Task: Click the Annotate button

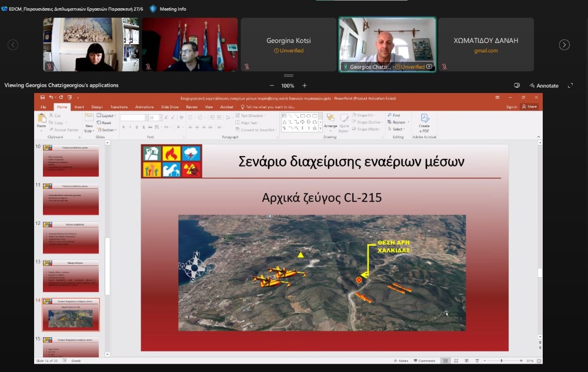Action: pos(544,85)
